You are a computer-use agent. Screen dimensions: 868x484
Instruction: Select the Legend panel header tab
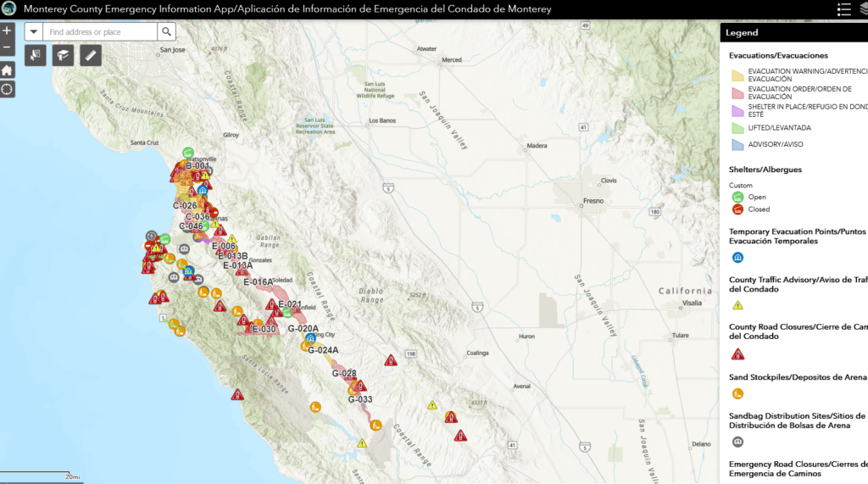tap(742, 32)
